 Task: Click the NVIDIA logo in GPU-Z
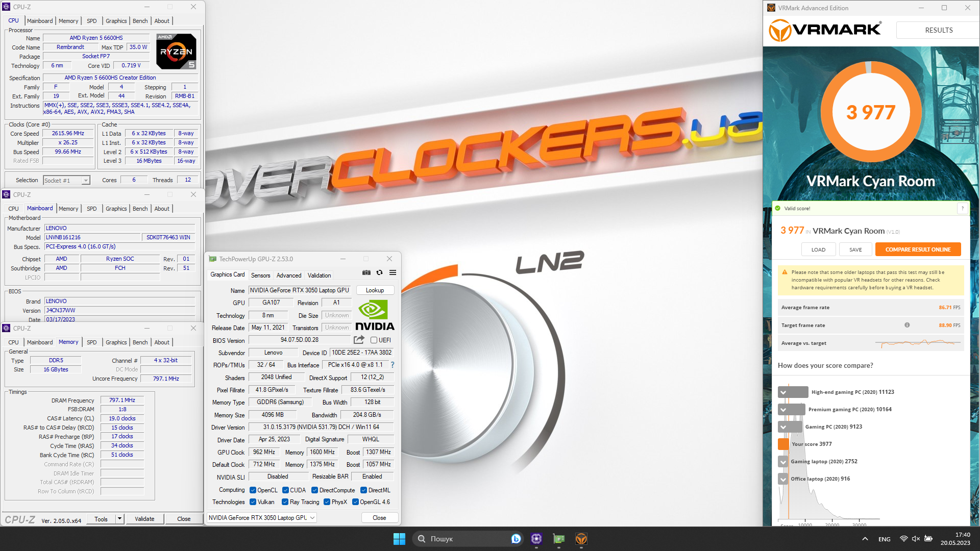[x=375, y=315]
